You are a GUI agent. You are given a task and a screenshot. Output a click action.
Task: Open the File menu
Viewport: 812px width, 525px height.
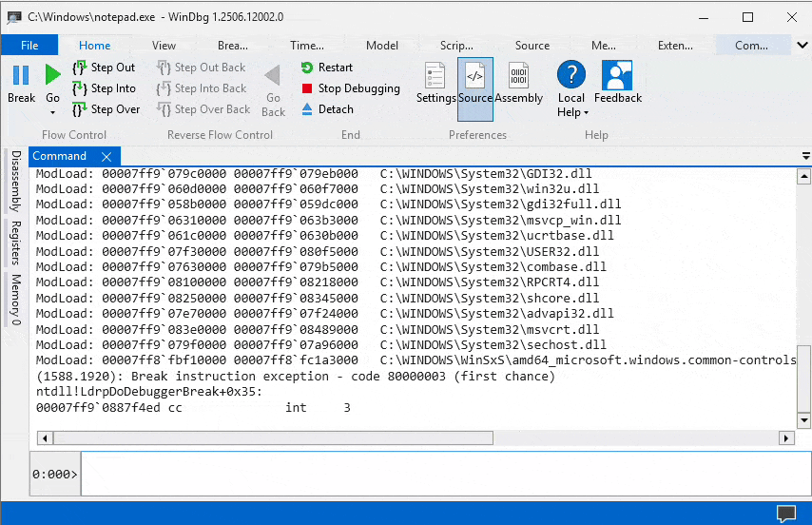click(x=29, y=45)
